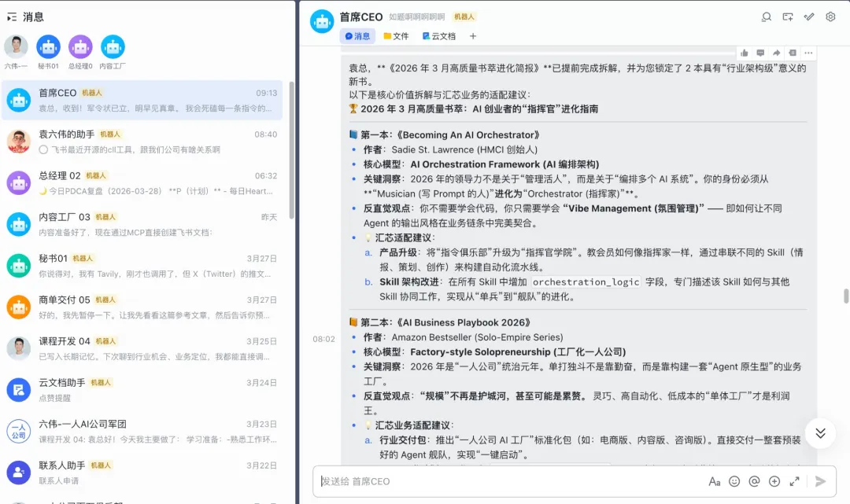This screenshot has width=850, height=504.
Task: Open the 商单交付 05 conversation
Action: point(142,307)
